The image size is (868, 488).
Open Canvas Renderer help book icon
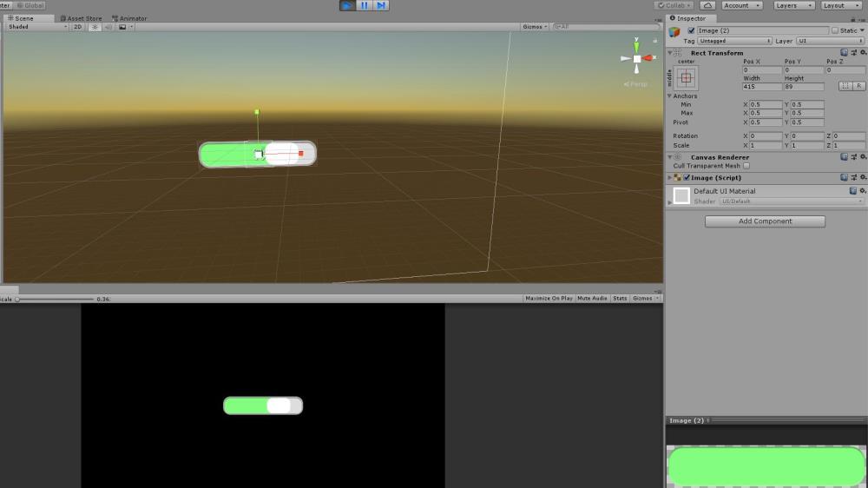[x=844, y=157]
